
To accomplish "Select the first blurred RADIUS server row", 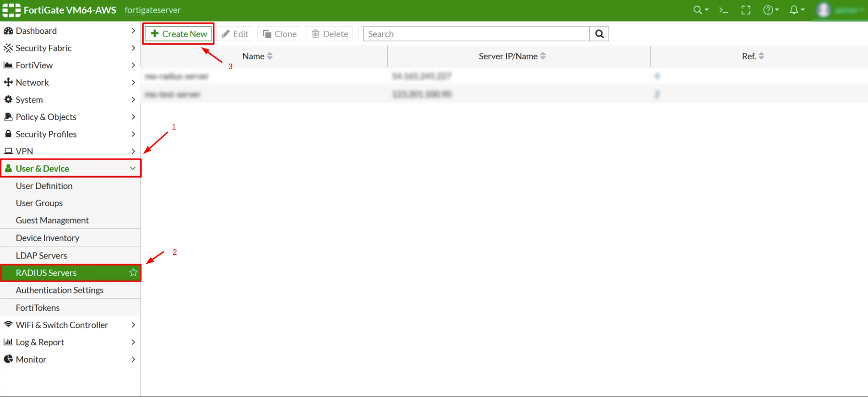I will pyautogui.click(x=504, y=76).
